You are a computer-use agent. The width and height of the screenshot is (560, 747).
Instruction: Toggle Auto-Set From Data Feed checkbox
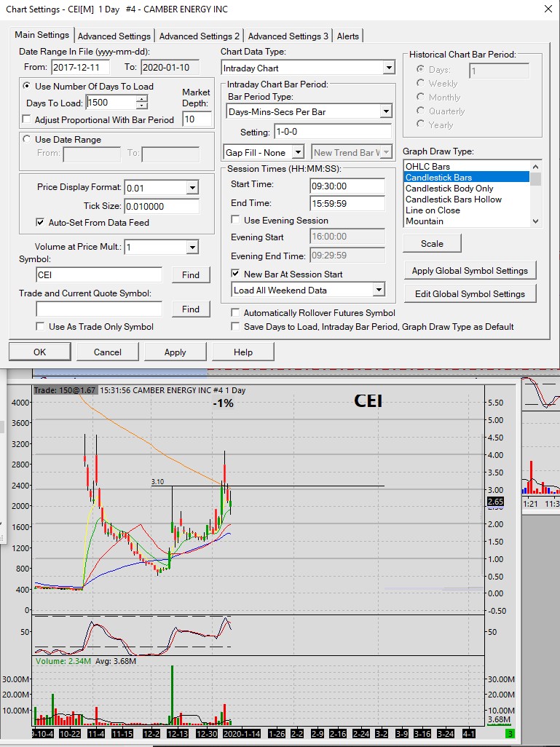point(41,223)
